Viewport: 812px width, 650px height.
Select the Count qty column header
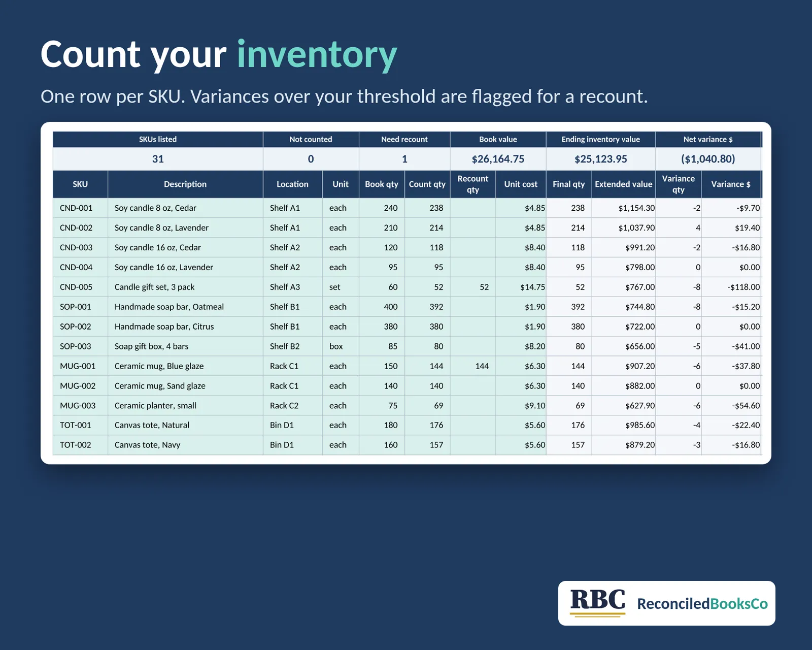[427, 184]
